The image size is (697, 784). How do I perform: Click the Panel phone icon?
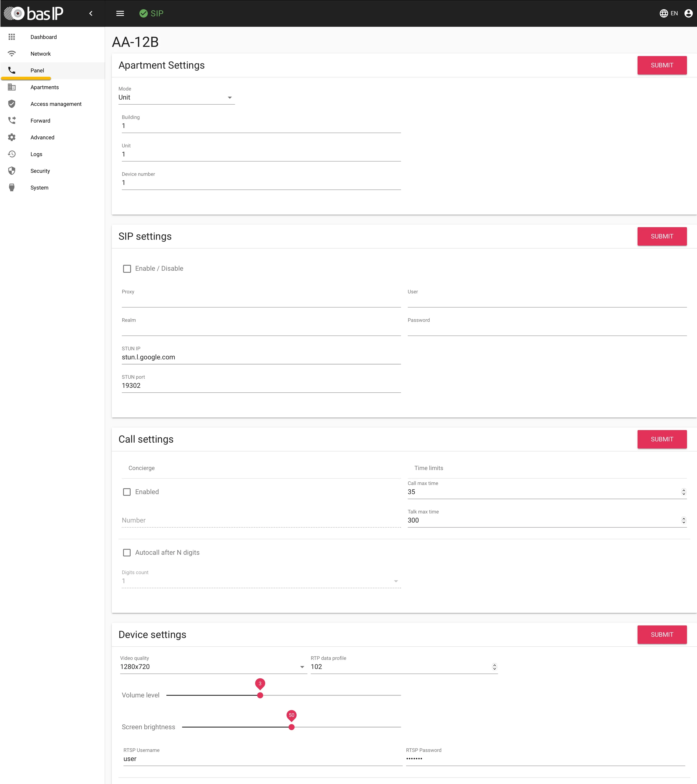(12, 70)
